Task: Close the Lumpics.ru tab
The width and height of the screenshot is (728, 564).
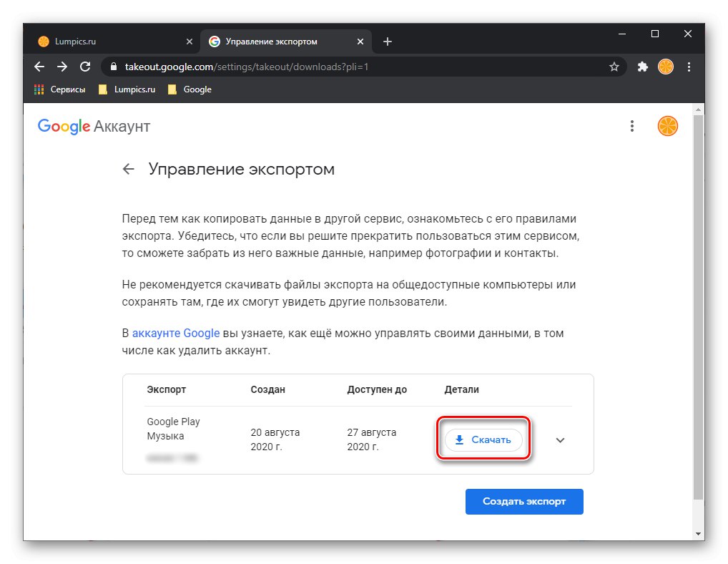Action: click(190, 42)
